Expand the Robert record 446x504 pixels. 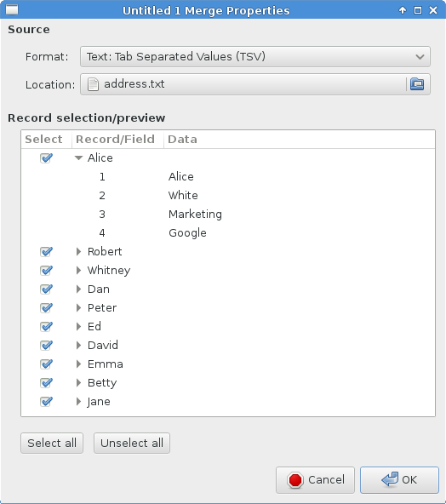point(78,252)
